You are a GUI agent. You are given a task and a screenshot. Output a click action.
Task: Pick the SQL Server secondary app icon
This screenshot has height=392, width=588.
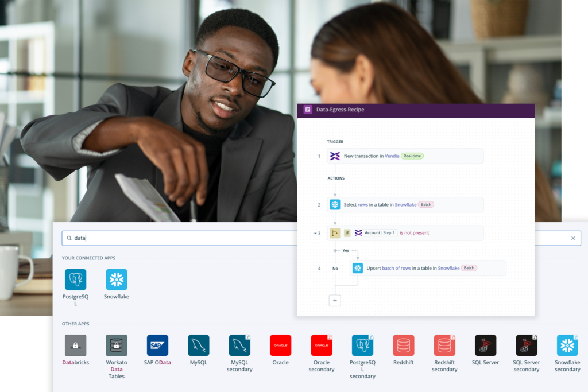point(527,345)
